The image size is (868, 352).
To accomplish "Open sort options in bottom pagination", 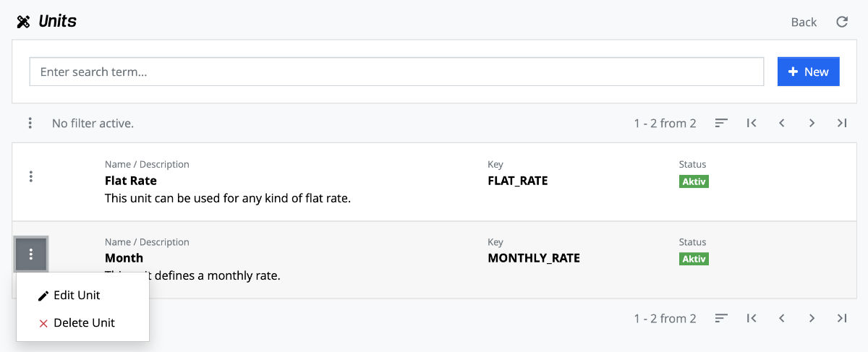I will [721, 318].
